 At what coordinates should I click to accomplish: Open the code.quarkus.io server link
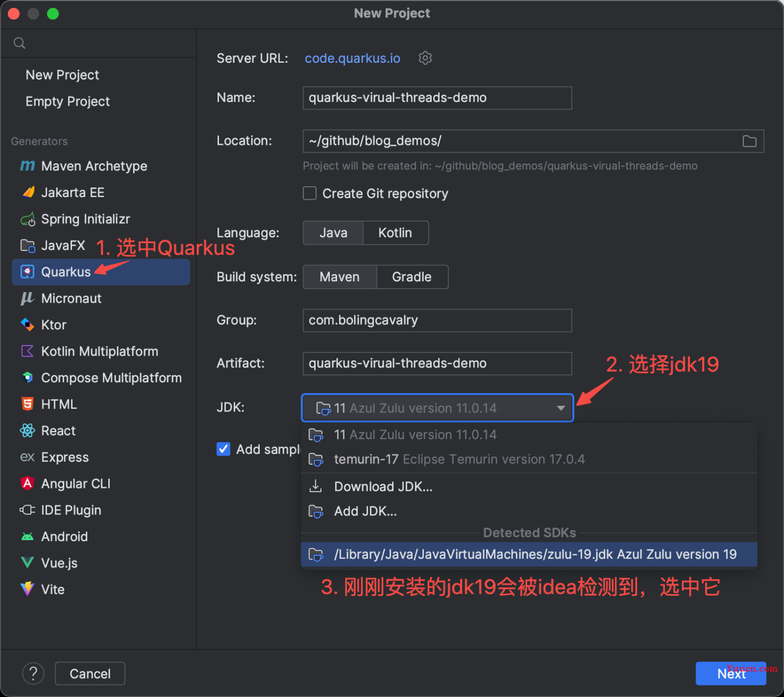click(x=352, y=58)
